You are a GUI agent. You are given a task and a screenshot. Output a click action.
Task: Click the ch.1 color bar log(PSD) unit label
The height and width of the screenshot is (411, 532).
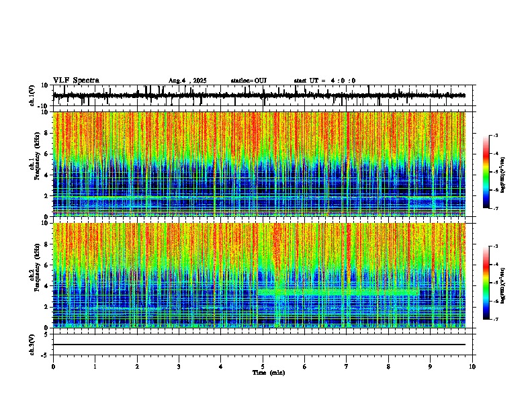click(x=502, y=175)
